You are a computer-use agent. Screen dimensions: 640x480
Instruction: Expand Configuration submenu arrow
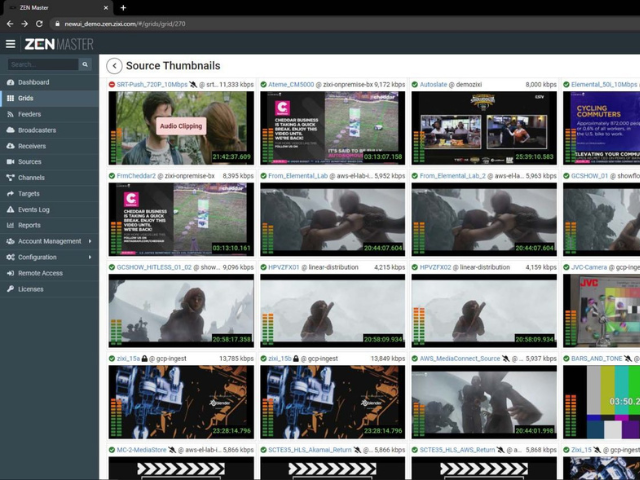click(x=90, y=257)
